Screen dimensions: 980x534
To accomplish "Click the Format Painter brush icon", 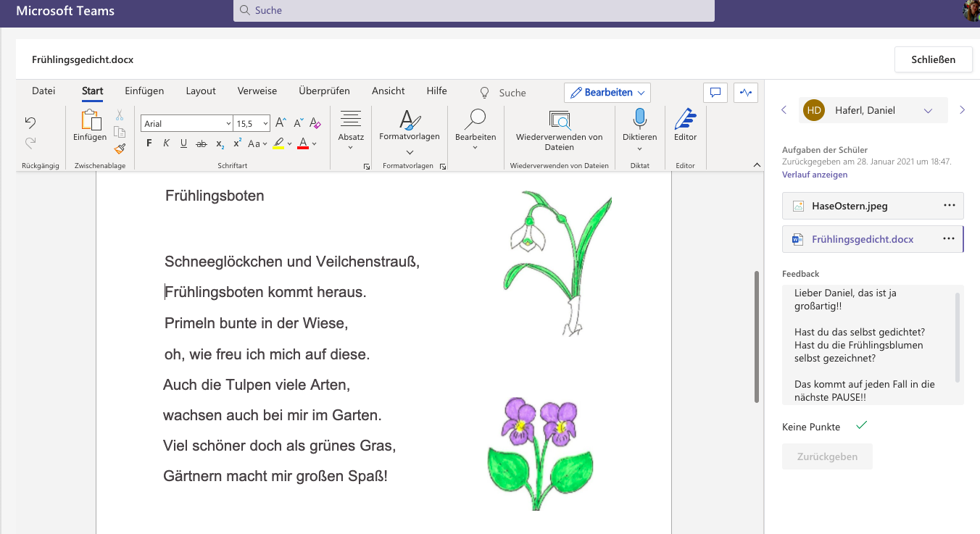I will click(x=120, y=149).
